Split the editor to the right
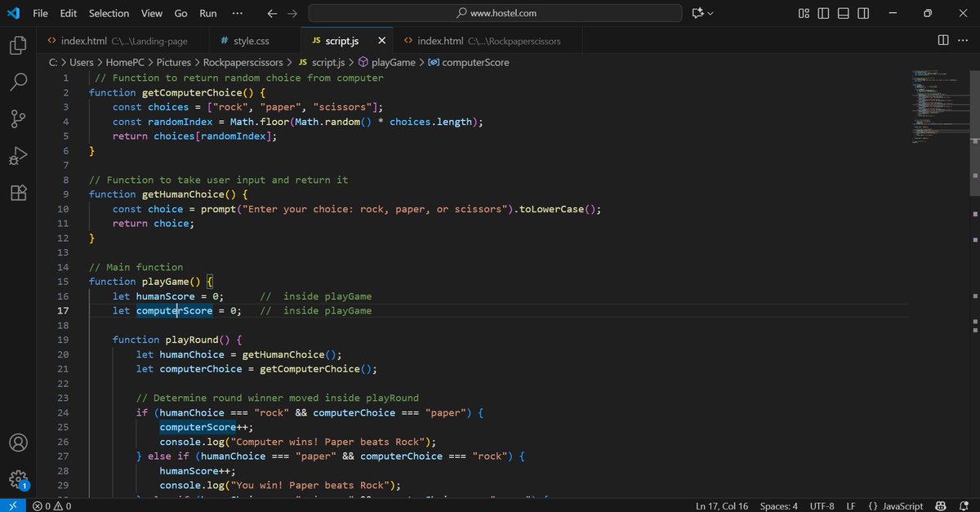Screen dimensions: 980x512 (x=943, y=41)
